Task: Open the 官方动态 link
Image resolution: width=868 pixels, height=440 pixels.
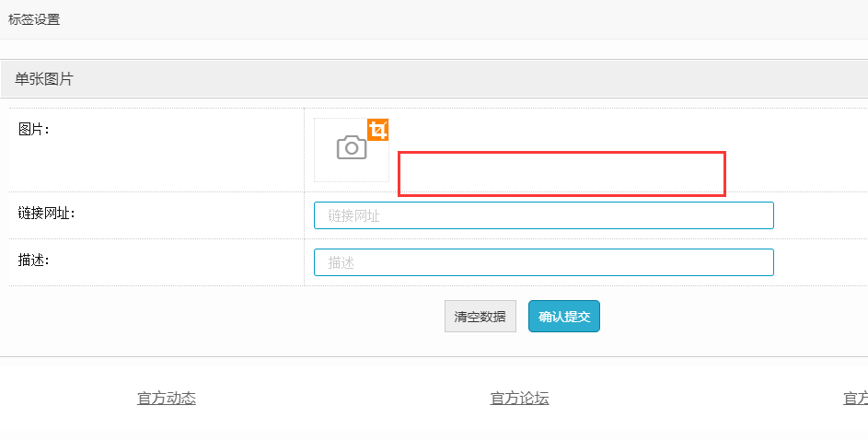Action: click(x=167, y=398)
